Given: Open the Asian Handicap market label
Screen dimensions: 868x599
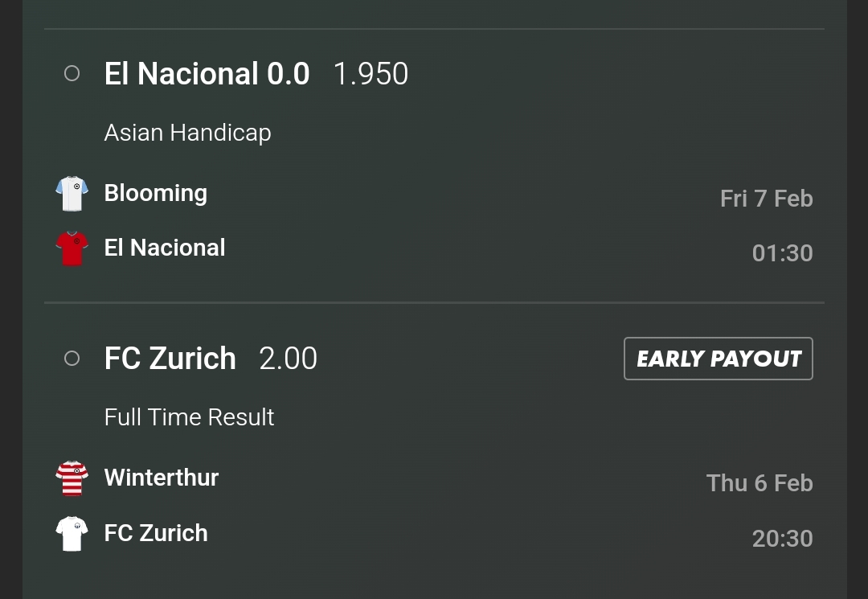Looking at the screenshot, I should (187, 133).
